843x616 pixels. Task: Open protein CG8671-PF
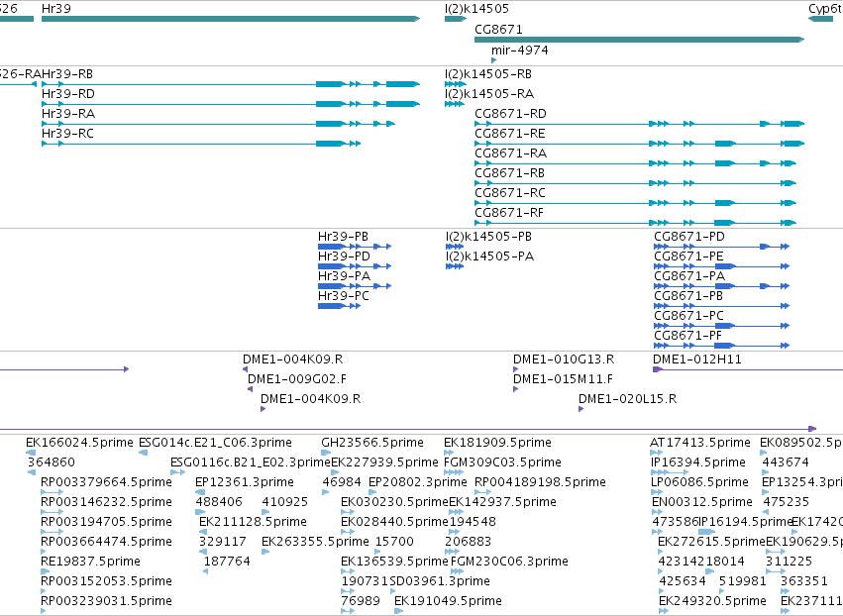687,337
